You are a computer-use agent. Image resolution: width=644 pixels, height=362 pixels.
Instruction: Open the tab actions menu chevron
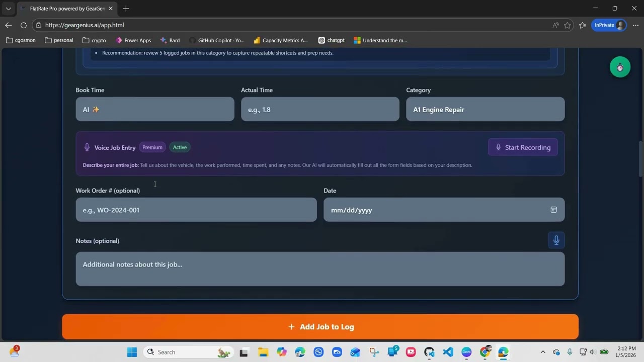click(x=8, y=9)
